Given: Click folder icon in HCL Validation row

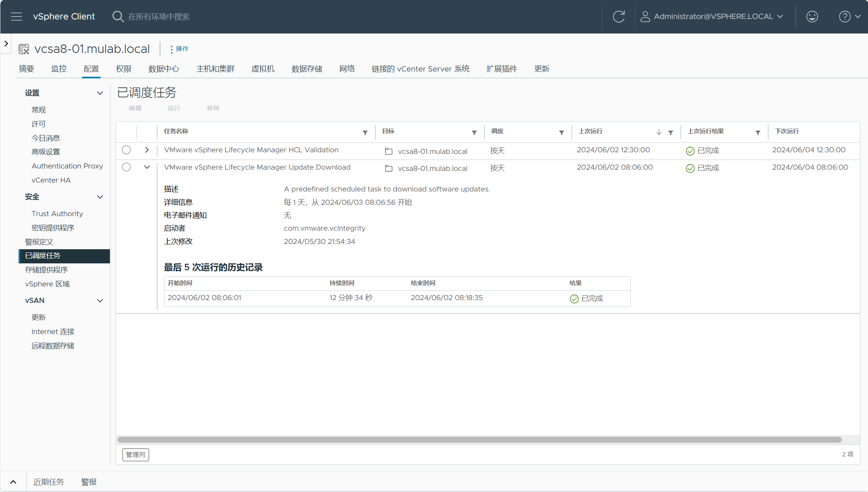Looking at the screenshot, I should pyautogui.click(x=389, y=151).
